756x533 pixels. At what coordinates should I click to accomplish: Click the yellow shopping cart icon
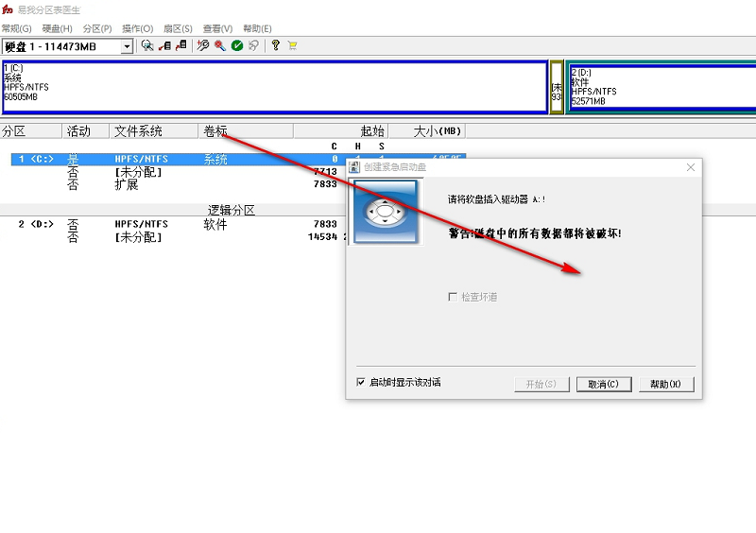coord(292,45)
